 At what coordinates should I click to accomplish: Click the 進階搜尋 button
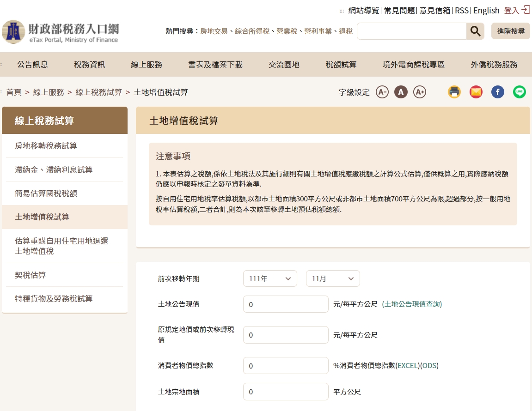511,31
